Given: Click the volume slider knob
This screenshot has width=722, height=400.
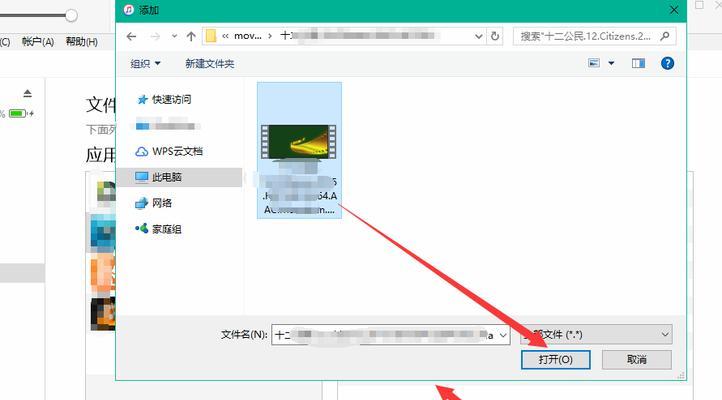Looking at the screenshot, I should [71, 15].
